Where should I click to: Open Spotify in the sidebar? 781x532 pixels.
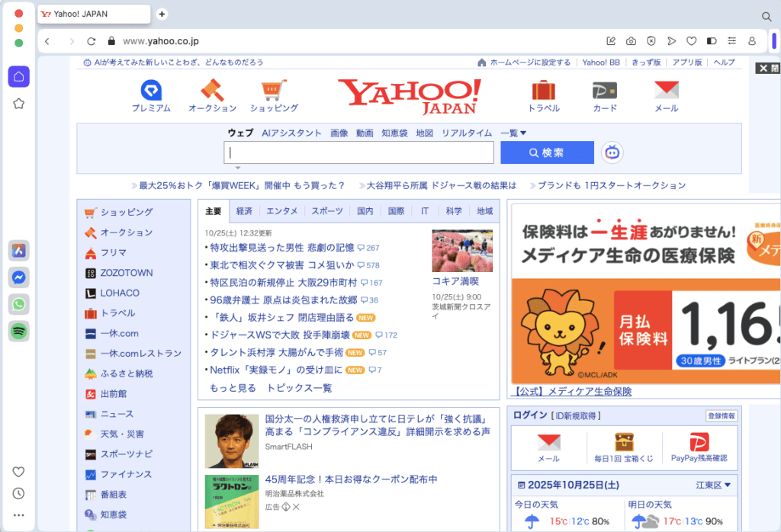(19, 331)
